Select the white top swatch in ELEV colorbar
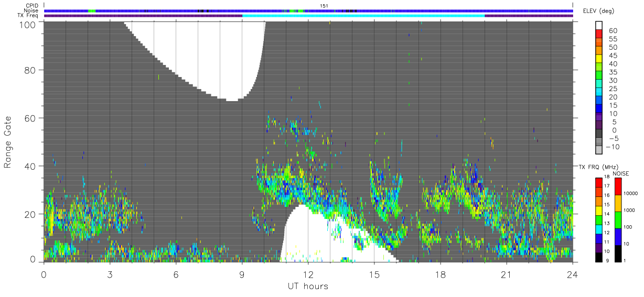The height and width of the screenshot is (297, 644). (599, 26)
